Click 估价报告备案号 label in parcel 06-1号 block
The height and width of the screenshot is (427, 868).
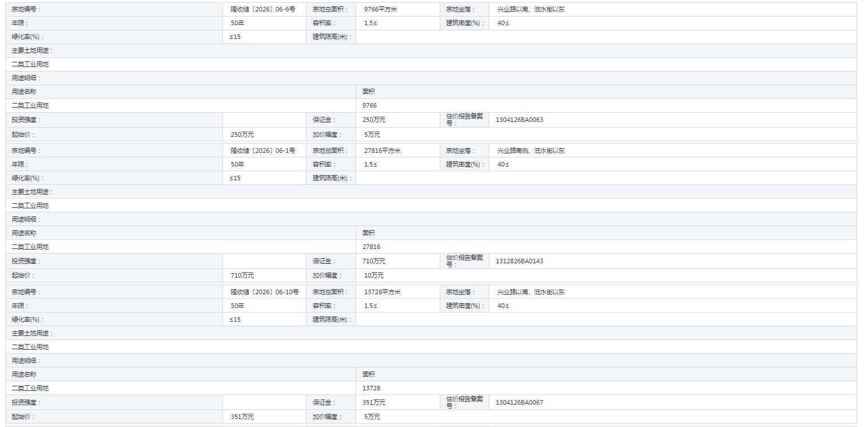point(465,262)
